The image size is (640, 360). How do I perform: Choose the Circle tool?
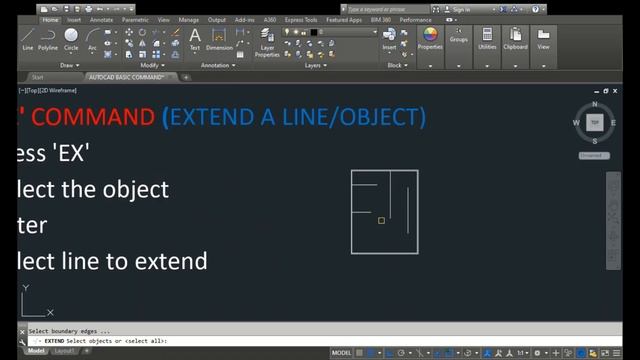71,39
